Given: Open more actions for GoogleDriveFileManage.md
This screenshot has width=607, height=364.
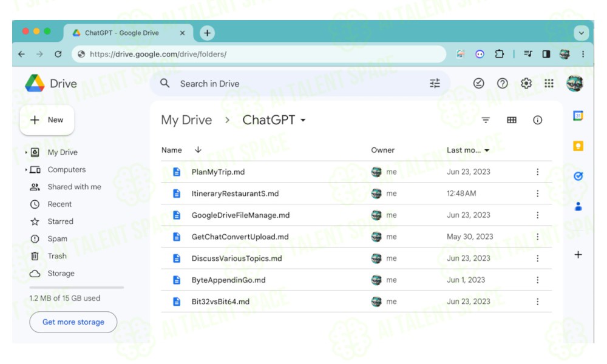Looking at the screenshot, I should coord(537,215).
